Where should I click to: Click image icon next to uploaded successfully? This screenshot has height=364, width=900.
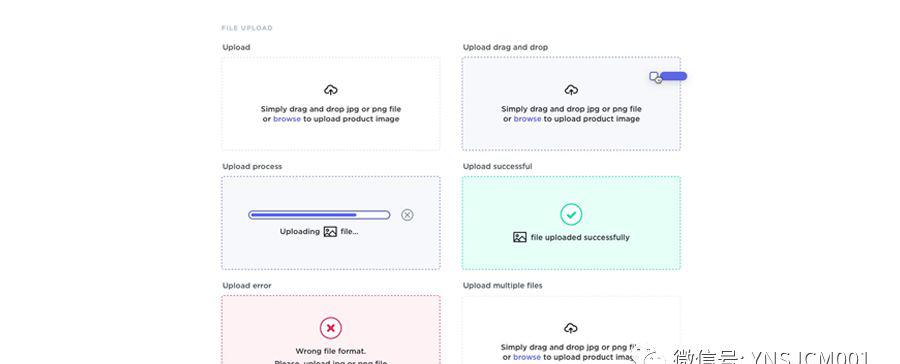520,237
